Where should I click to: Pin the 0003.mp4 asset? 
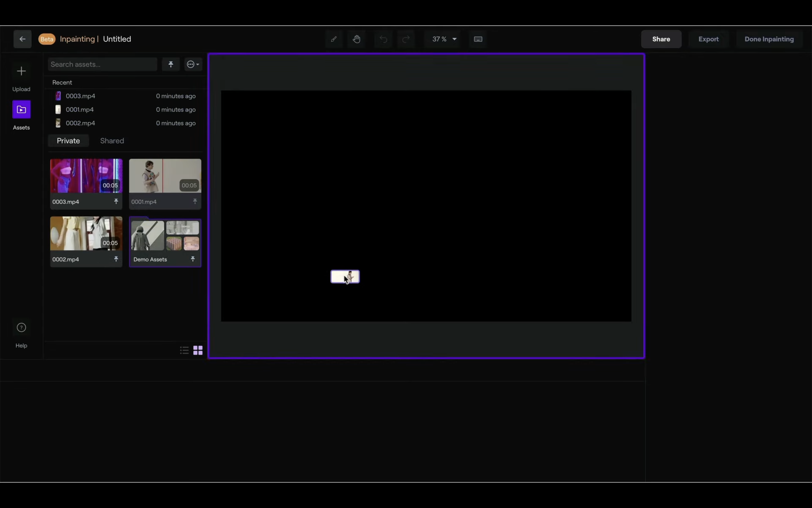[x=116, y=201]
